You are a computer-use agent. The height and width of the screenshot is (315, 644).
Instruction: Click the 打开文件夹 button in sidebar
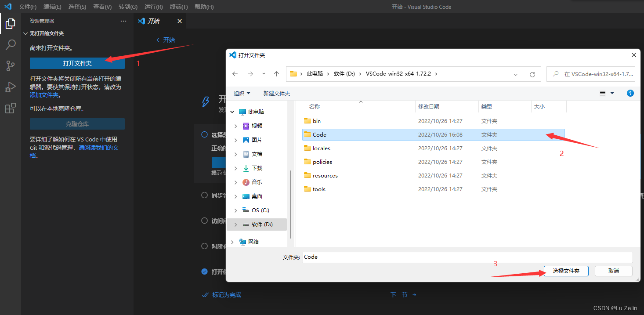click(77, 63)
